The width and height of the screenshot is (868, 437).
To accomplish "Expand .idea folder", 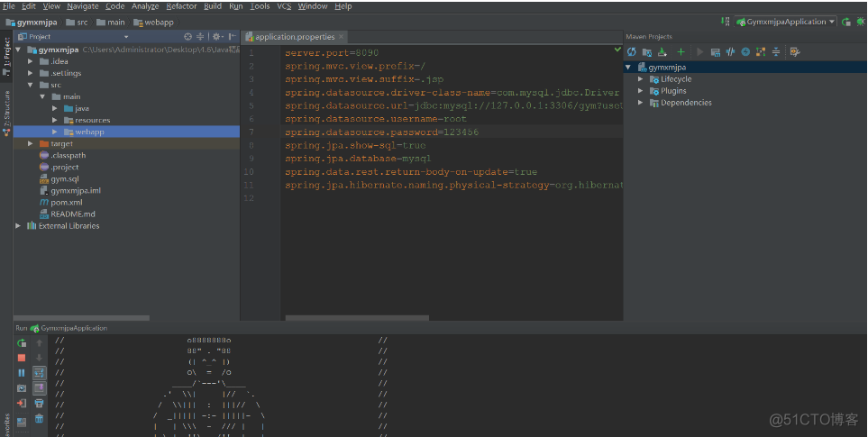I will click(x=31, y=61).
